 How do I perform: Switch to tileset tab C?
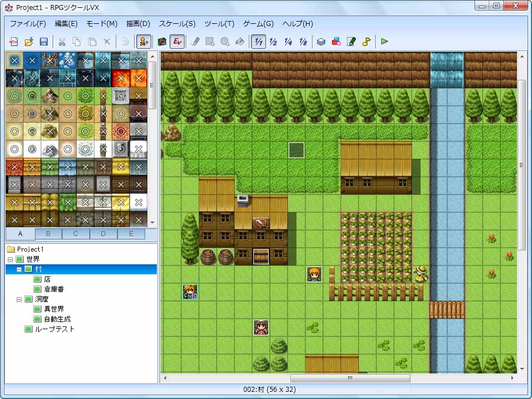click(76, 234)
